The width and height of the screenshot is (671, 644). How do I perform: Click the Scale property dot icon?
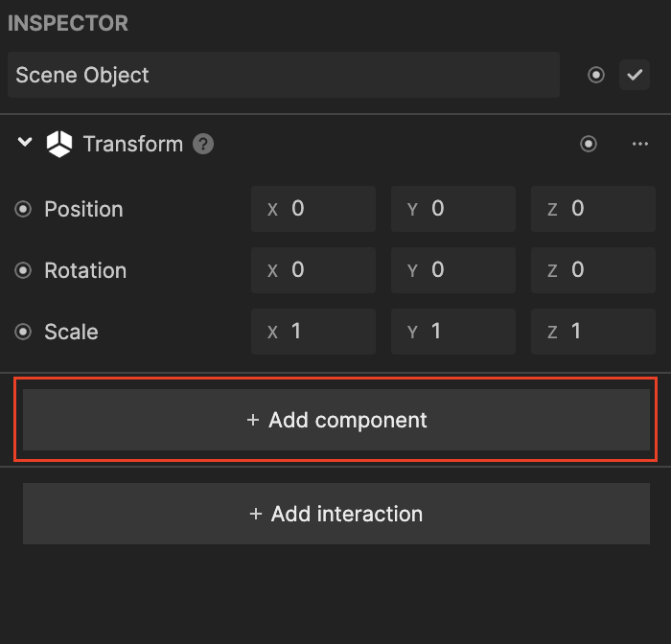(x=24, y=332)
